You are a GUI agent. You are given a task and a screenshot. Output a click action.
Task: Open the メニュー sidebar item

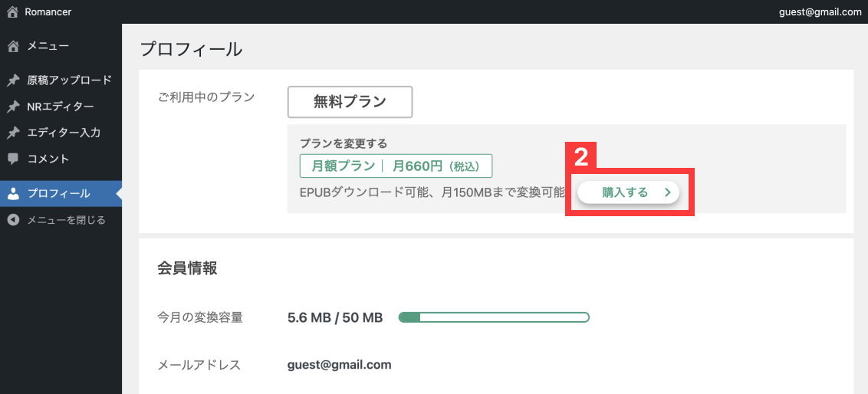point(48,47)
